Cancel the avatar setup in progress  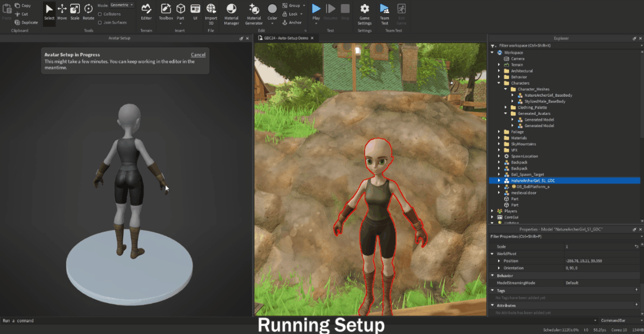pos(198,54)
